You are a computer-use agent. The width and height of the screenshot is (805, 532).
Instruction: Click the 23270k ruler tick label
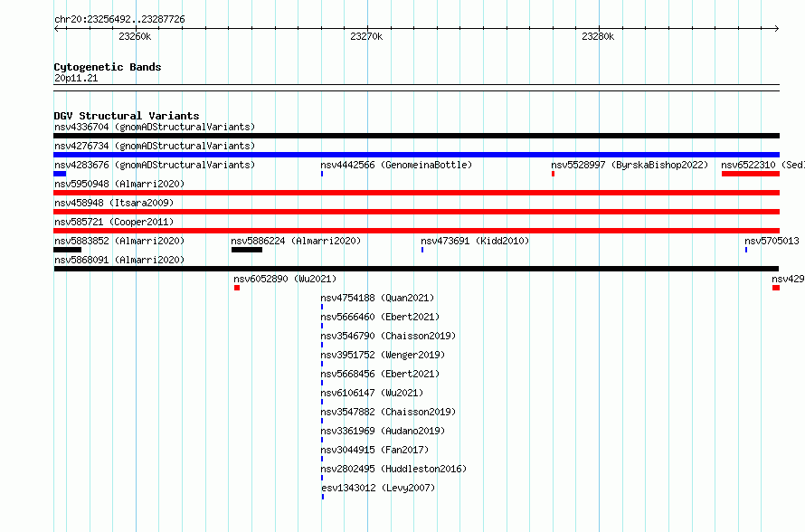tap(366, 36)
